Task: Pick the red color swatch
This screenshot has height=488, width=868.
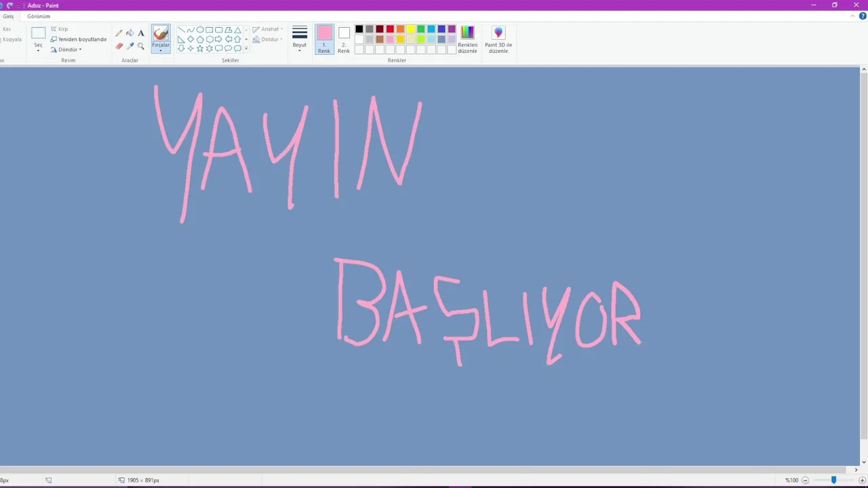Action: point(390,29)
